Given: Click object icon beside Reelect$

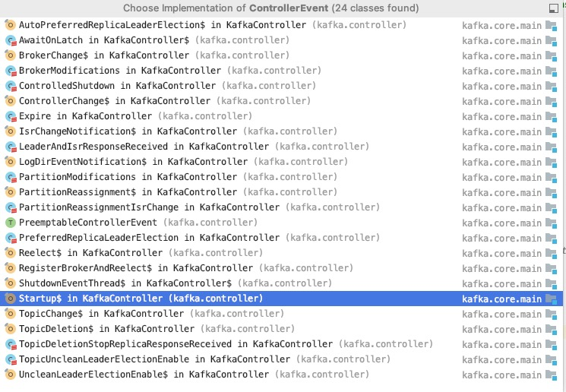Looking at the screenshot, I should tap(10, 253).
